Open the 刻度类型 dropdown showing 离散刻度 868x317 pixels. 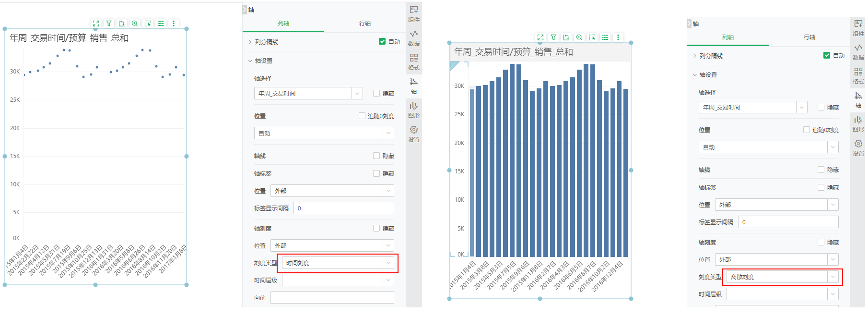(x=783, y=277)
